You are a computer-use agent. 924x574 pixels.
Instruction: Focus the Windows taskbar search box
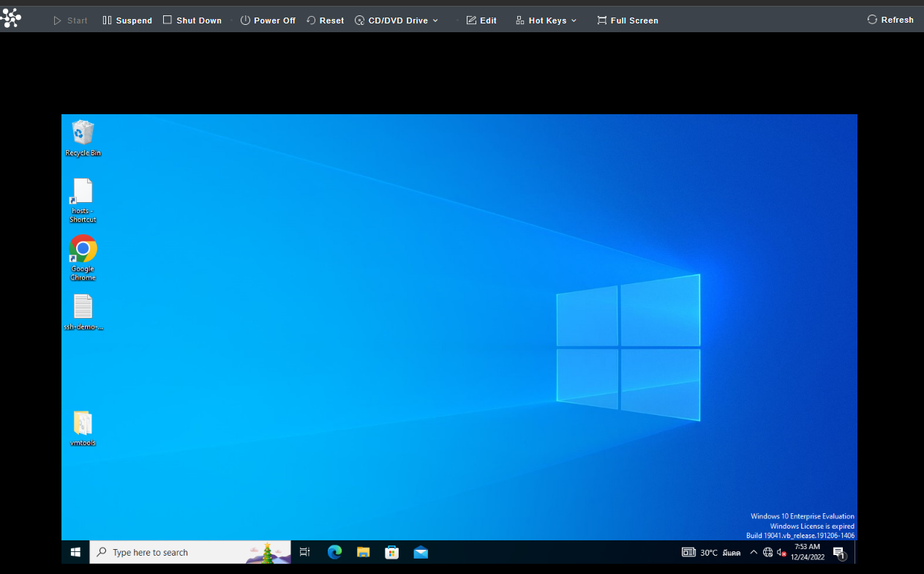click(x=190, y=552)
